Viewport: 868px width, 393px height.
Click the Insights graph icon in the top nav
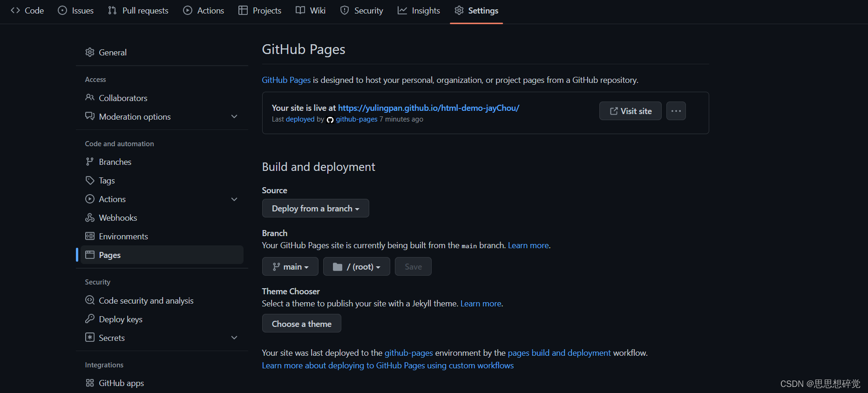pyautogui.click(x=402, y=10)
